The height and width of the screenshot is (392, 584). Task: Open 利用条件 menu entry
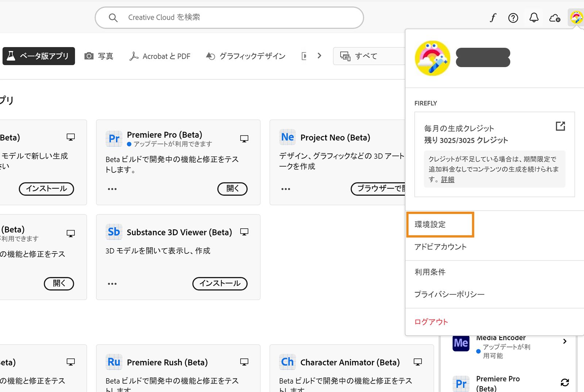click(x=430, y=272)
